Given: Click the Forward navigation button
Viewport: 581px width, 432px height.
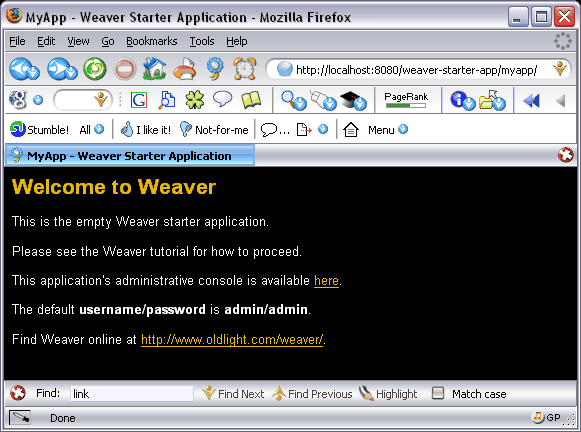Looking at the screenshot, I should pyautogui.click(x=62, y=69).
